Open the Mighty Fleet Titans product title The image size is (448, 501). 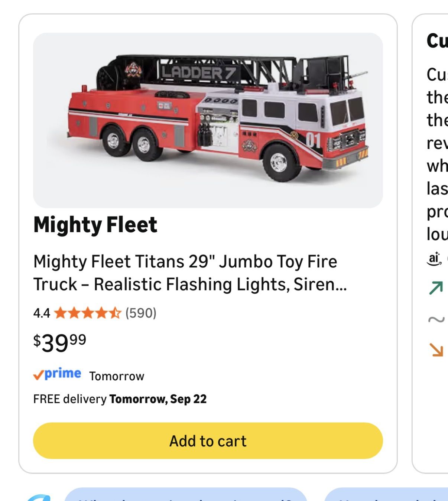pyautogui.click(x=190, y=273)
